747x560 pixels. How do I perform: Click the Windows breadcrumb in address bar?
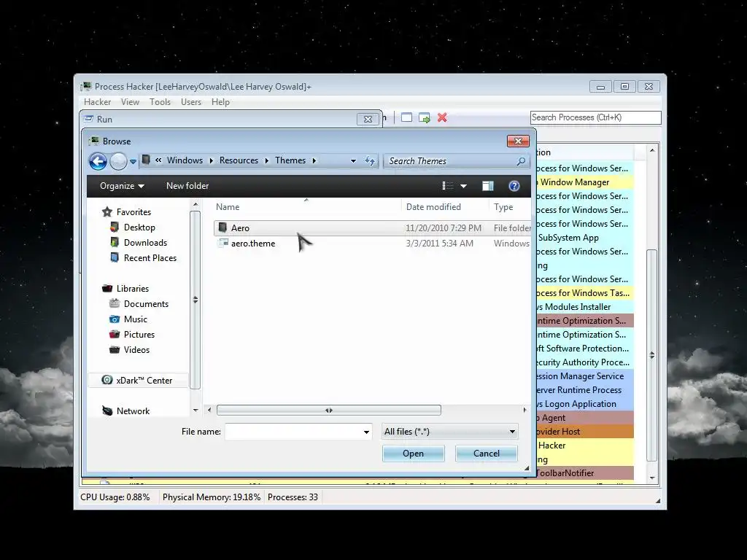pos(185,160)
